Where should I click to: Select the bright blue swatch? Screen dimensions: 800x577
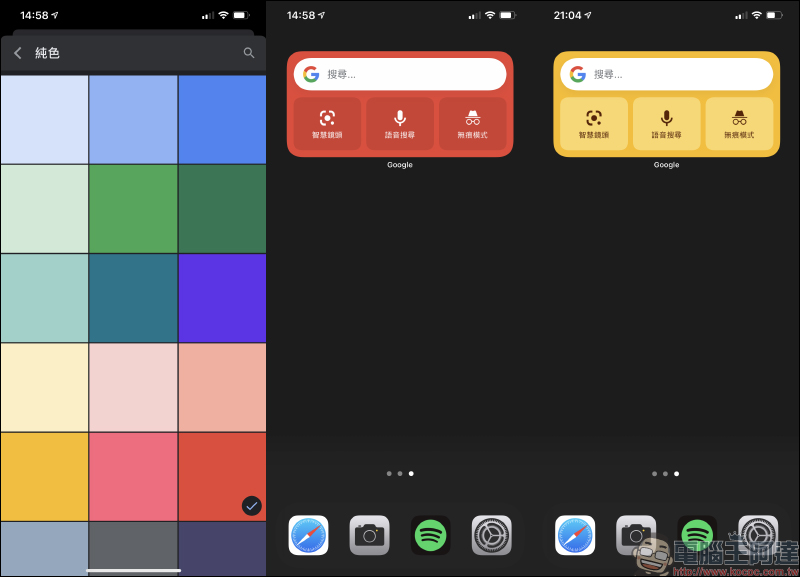pos(222,119)
